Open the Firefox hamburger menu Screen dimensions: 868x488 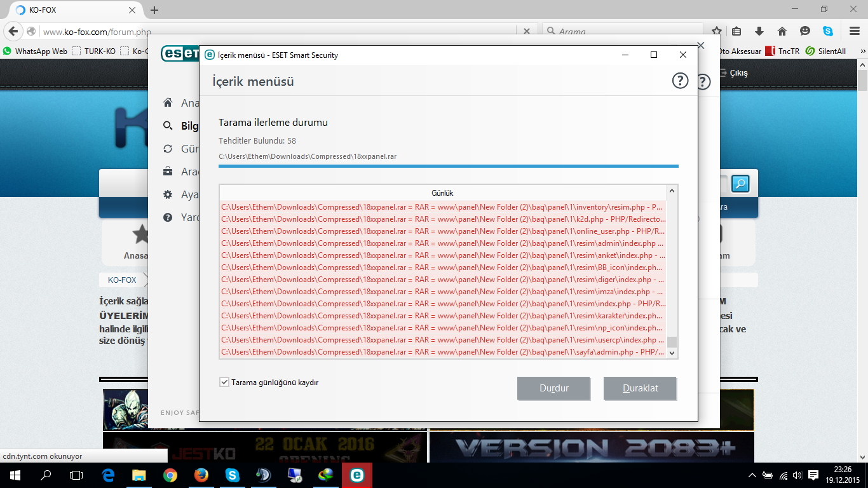click(855, 31)
